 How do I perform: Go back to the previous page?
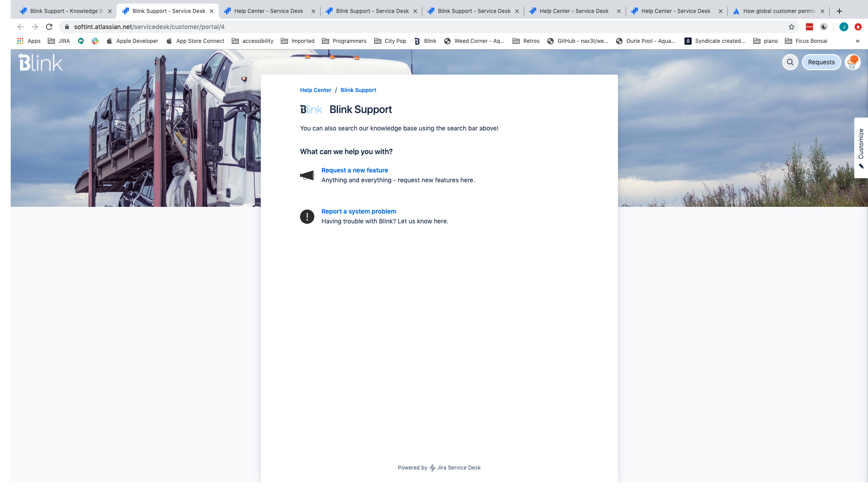21,27
